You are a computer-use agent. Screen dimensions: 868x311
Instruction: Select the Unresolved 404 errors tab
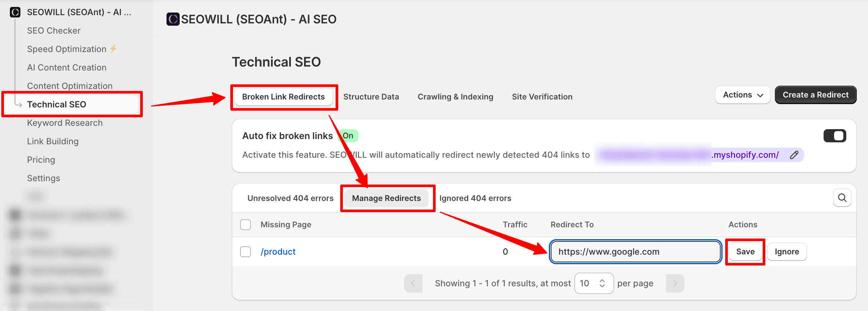point(290,198)
